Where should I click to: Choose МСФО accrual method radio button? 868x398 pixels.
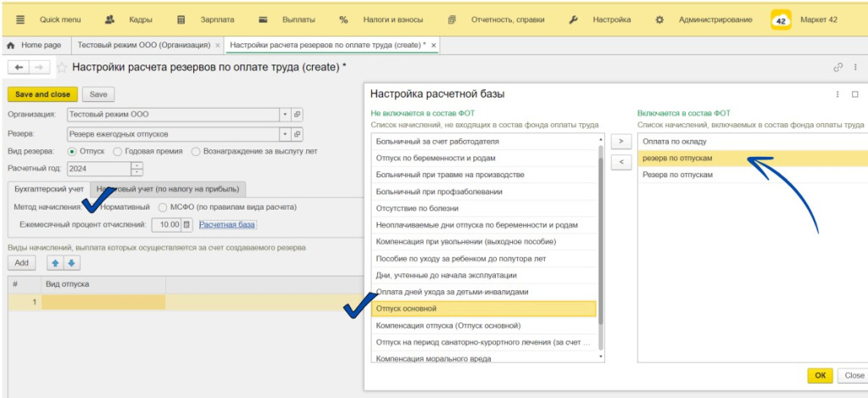pyautogui.click(x=163, y=207)
